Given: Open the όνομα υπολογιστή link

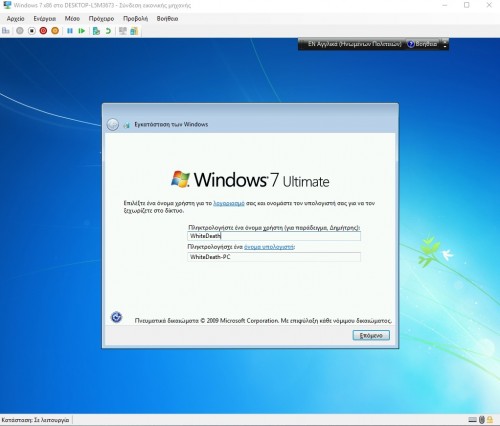Looking at the screenshot, I should click(x=269, y=247).
